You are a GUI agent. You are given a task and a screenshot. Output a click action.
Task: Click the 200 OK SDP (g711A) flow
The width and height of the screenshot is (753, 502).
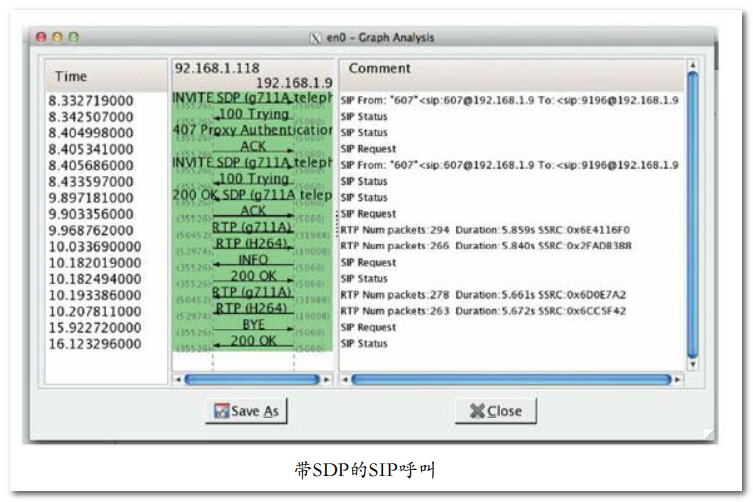click(x=252, y=195)
